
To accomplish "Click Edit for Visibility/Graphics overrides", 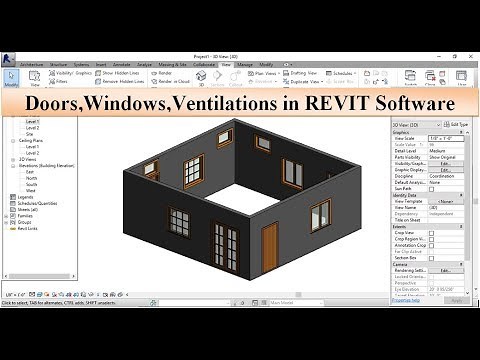I will pos(446,164).
